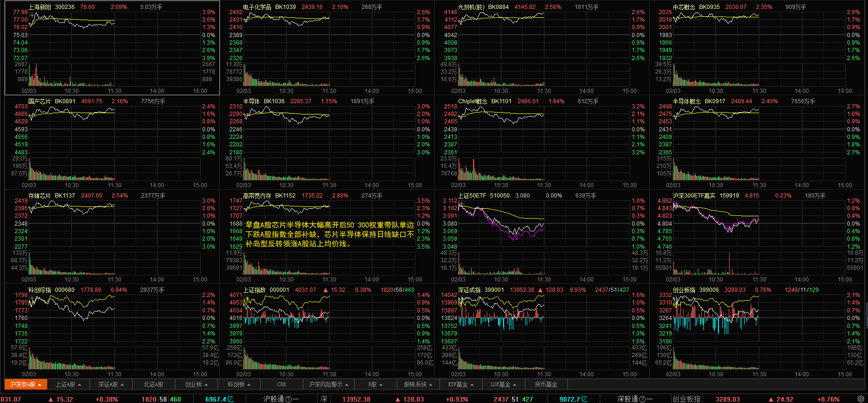Switch to the 北证A股 tab
This screenshot has width=868, height=403.
coord(153,385)
